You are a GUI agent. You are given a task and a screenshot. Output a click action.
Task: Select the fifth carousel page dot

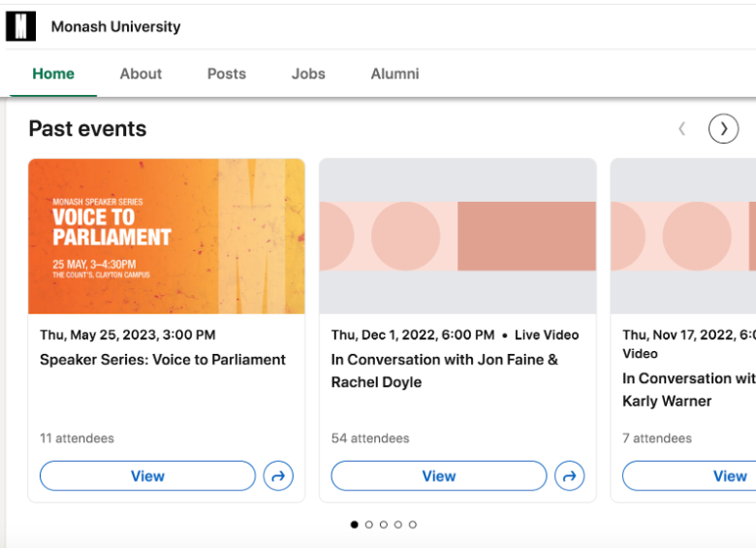pyautogui.click(x=413, y=525)
